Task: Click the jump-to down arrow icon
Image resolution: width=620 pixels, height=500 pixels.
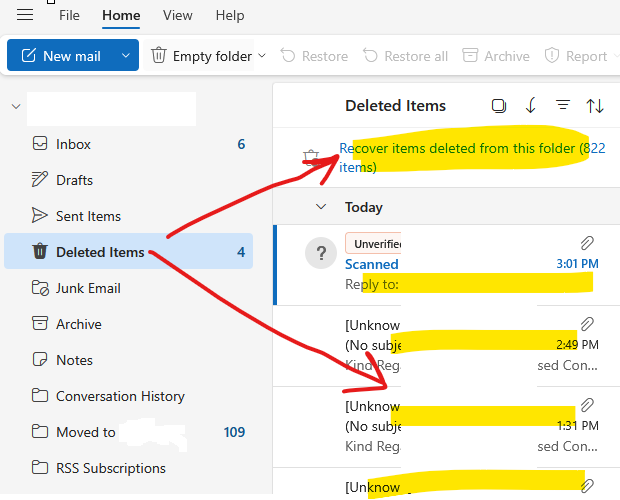Action: point(531,106)
